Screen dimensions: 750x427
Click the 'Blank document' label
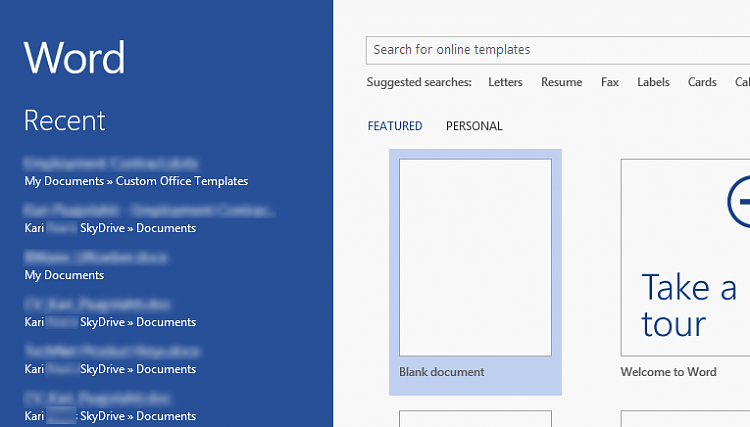(441, 372)
